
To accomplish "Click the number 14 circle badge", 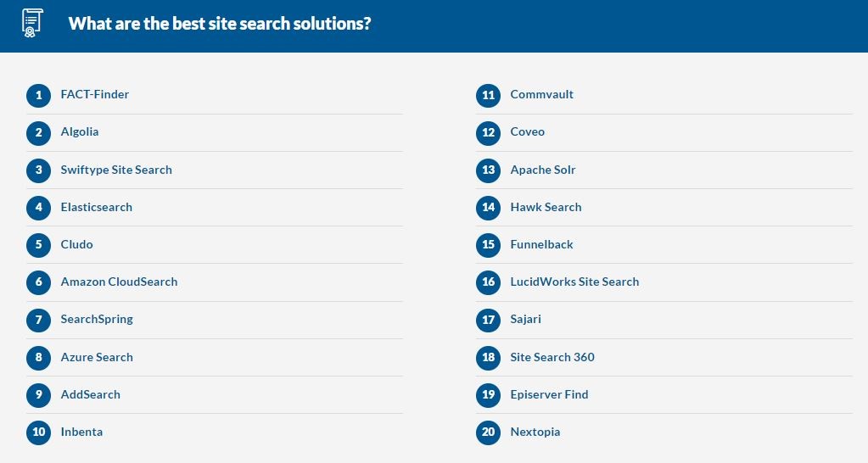I will tap(488, 208).
